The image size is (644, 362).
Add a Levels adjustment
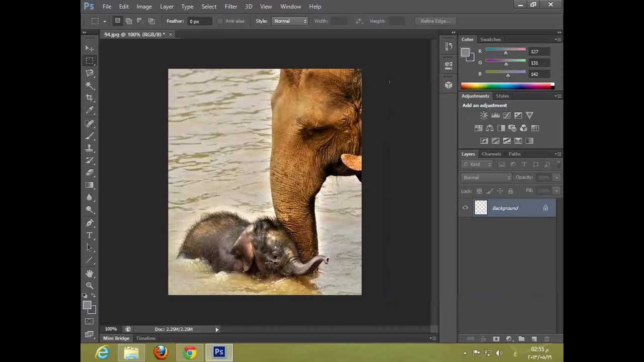496,115
